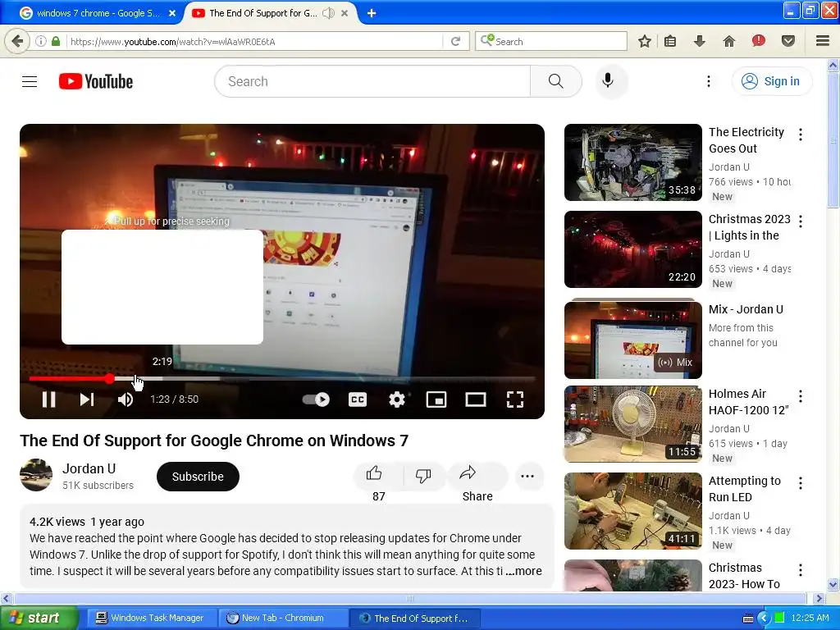Open menu for Christmas 2023- How To
840x630 pixels.
(801, 570)
